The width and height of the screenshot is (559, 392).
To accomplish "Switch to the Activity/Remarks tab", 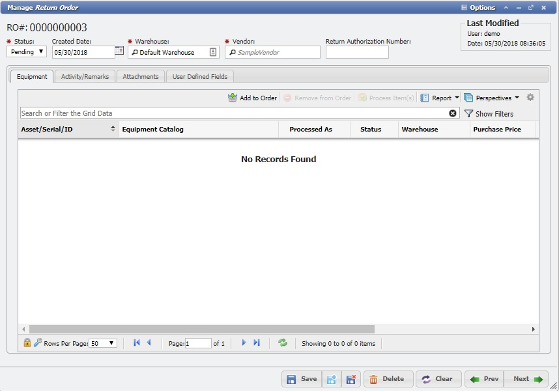I will point(85,76).
